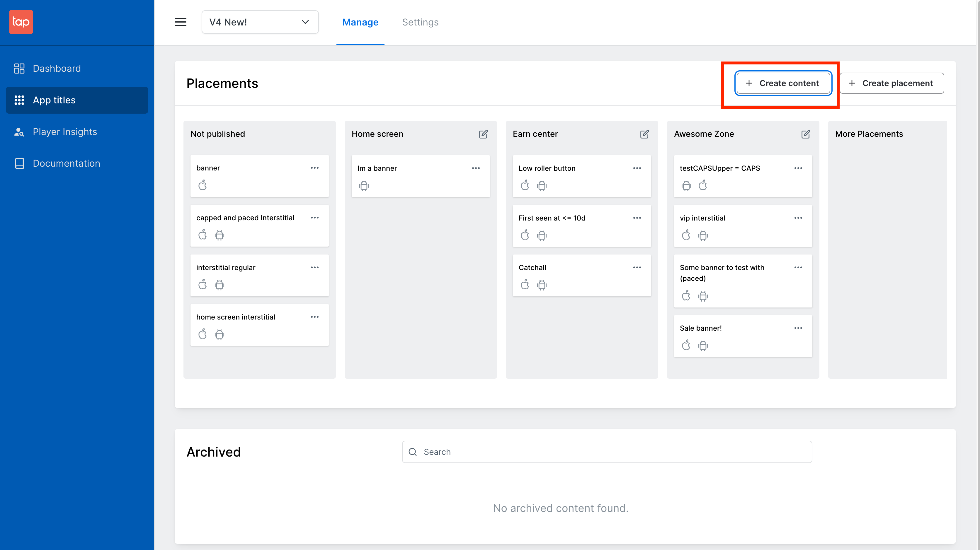Click the Search input in Archived section

[606, 452]
